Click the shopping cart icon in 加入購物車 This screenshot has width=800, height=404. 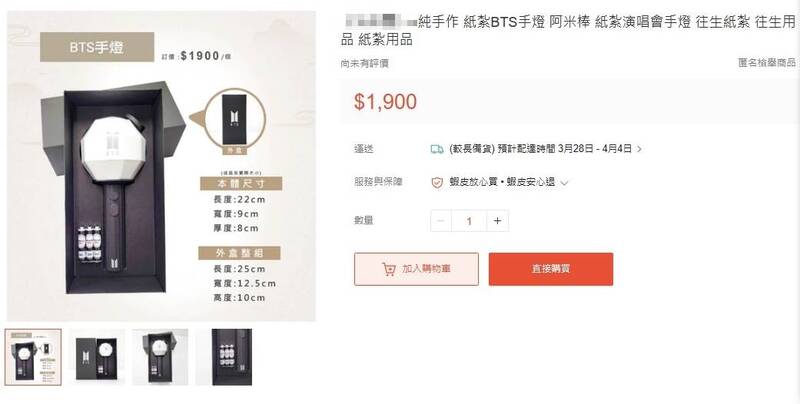[389, 269]
